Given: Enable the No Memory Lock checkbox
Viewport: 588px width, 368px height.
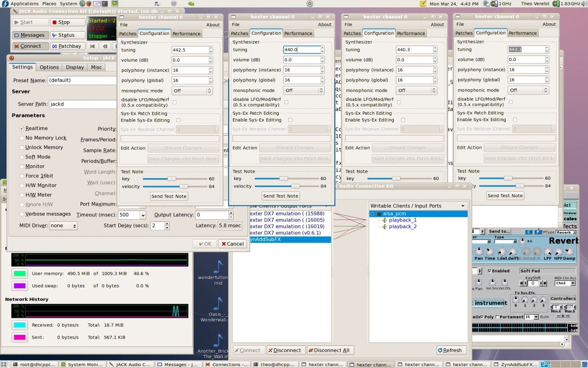Looking at the screenshot, I should 22,138.
